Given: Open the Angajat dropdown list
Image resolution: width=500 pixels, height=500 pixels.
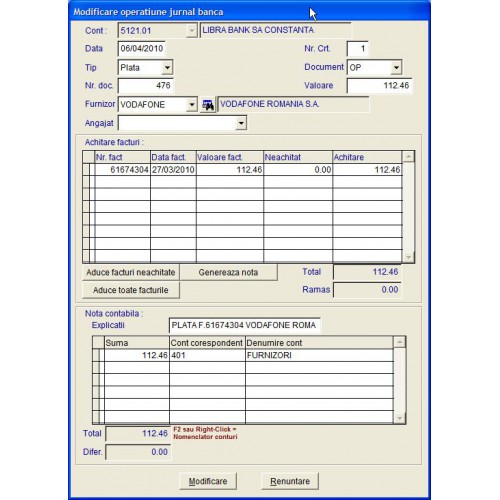Looking at the screenshot, I should click(x=241, y=123).
